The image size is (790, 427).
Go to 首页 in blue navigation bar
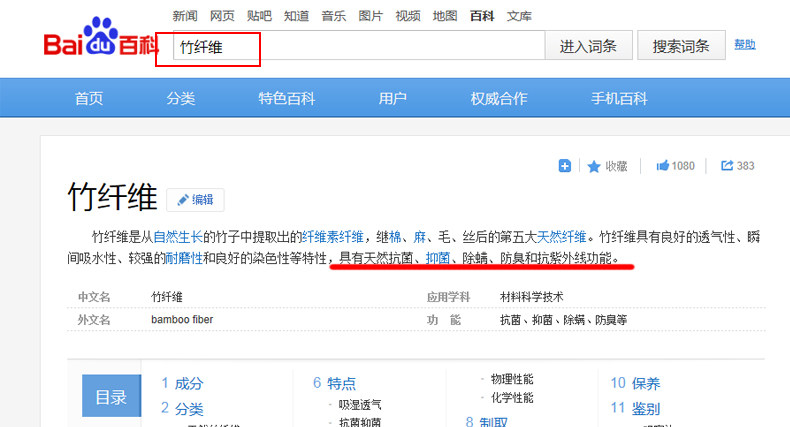click(x=89, y=98)
